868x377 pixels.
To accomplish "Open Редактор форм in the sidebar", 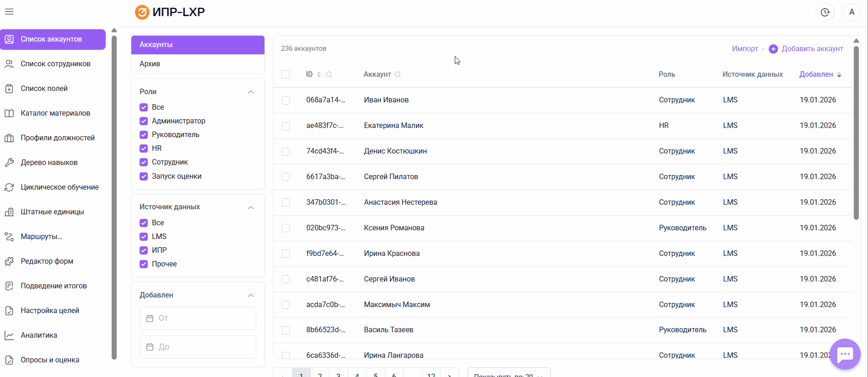I will pyautogui.click(x=53, y=261).
